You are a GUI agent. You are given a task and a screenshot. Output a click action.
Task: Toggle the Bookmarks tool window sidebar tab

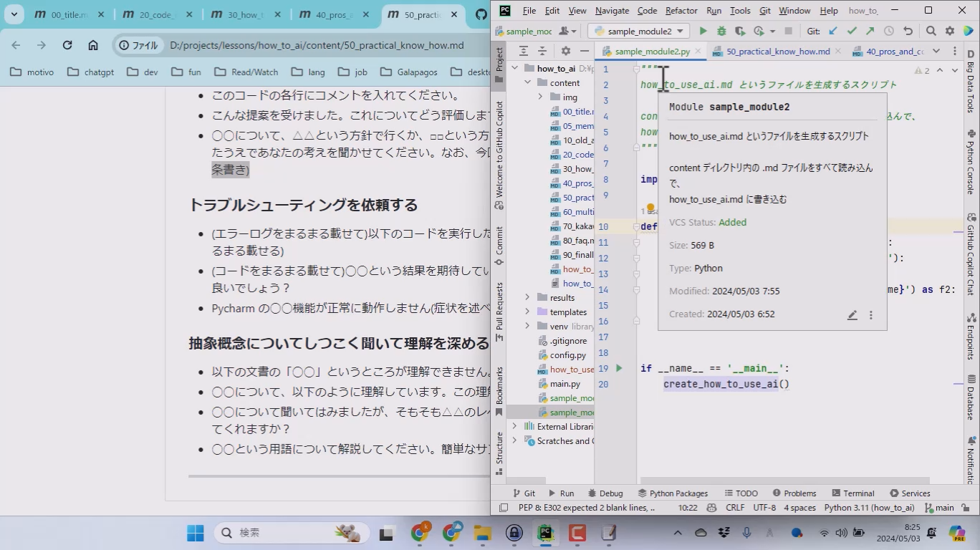[x=499, y=390]
